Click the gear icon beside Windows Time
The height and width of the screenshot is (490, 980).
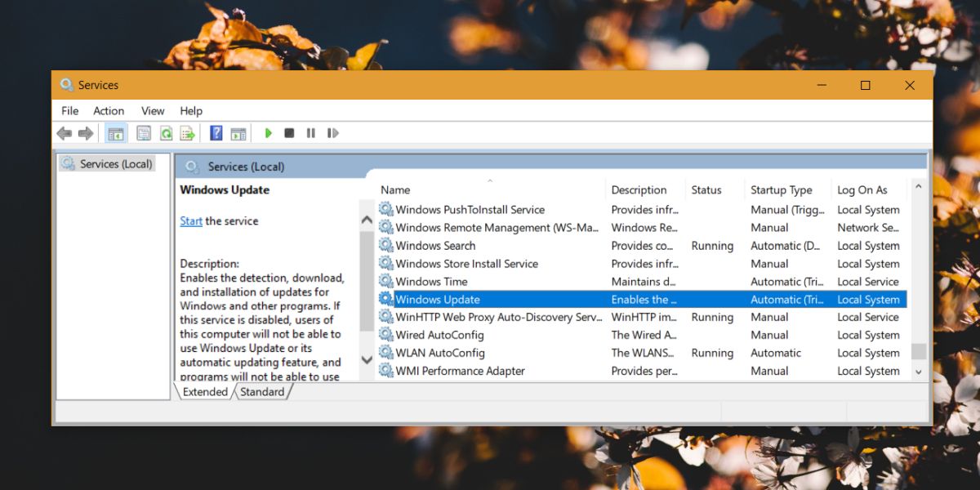tap(385, 282)
